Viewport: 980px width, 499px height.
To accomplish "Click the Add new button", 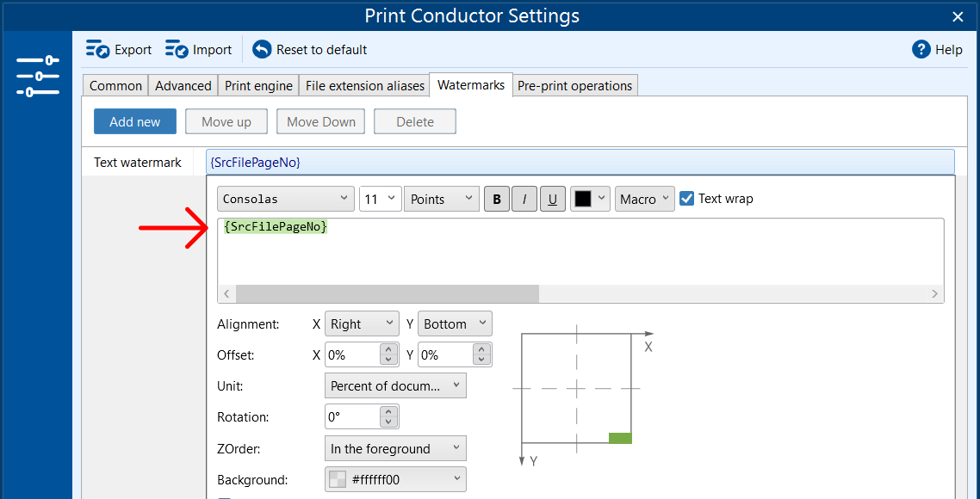I will [x=134, y=121].
